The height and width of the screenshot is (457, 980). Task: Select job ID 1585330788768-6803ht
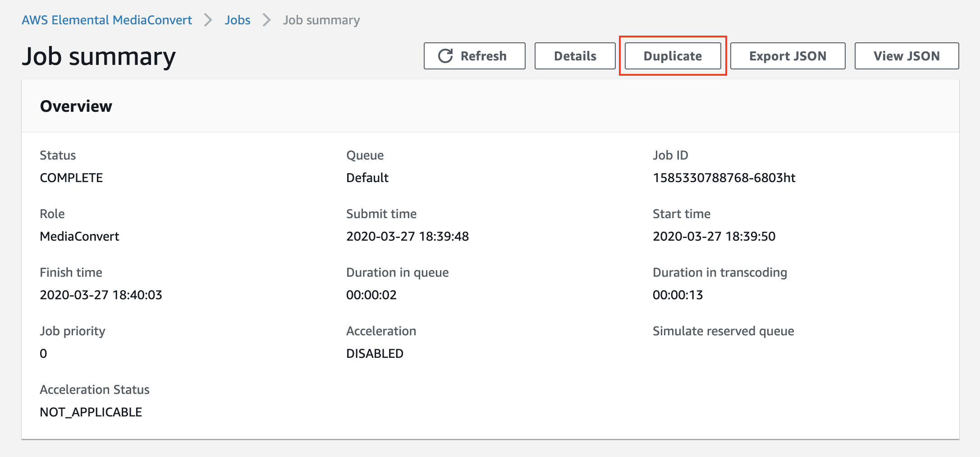(724, 178)
